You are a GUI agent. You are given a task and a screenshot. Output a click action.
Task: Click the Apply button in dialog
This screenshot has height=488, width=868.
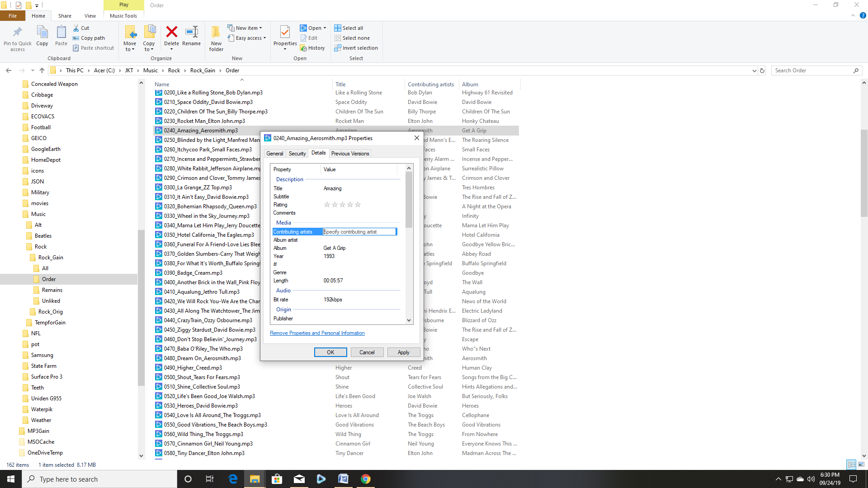tap(403, 352)
